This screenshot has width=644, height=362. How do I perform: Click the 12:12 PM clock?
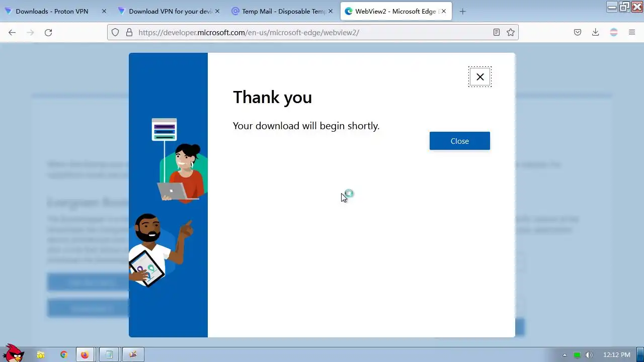[616, 355]
